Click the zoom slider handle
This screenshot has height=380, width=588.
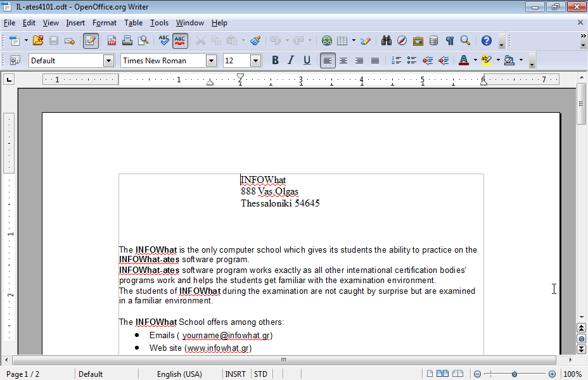pos(514,374)
